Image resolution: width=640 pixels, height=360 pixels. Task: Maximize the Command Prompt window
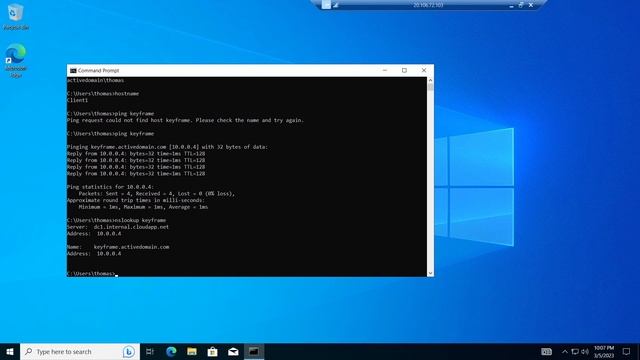(404, 70)
